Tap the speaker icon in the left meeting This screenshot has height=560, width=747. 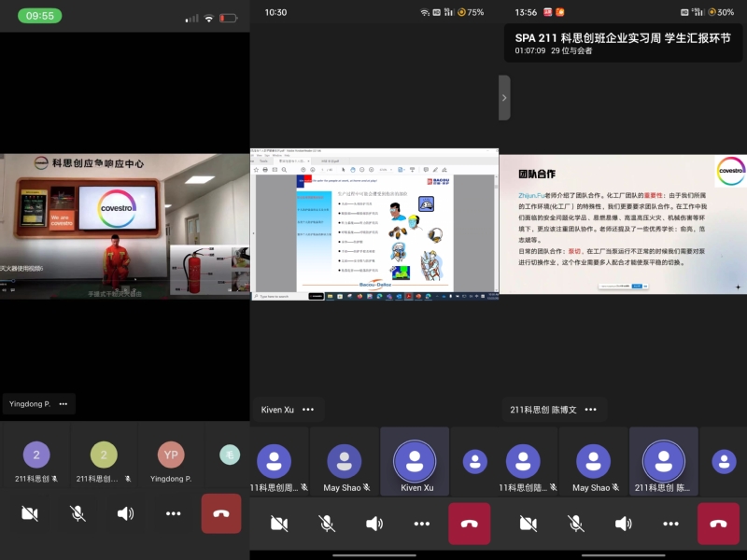125,513
